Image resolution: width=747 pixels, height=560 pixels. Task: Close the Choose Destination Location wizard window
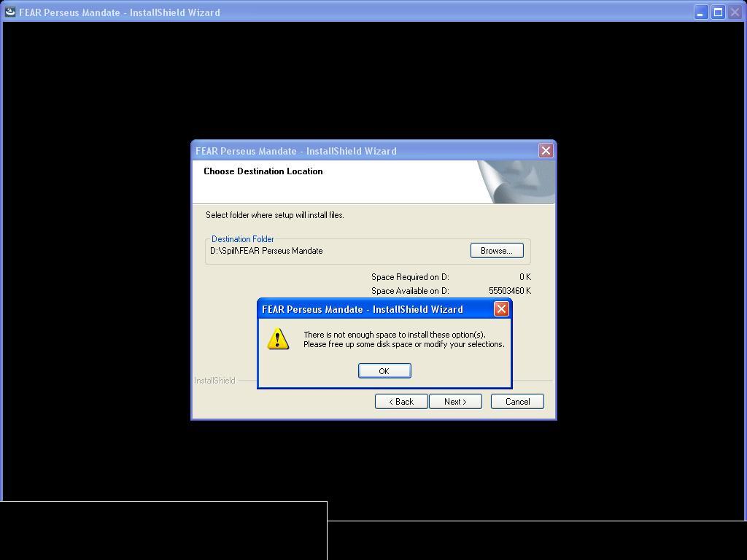coord(546,150)
